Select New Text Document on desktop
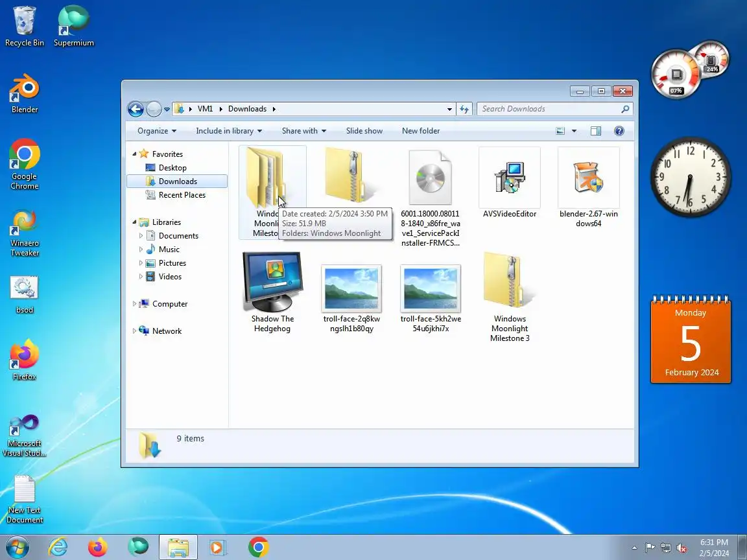The height and width of the screenshot is (560, 747). click(24, 500)
